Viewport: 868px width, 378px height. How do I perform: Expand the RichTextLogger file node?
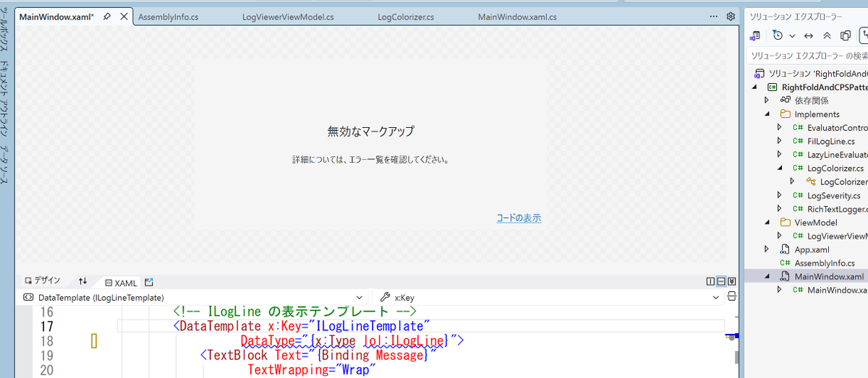coord(780,209)
